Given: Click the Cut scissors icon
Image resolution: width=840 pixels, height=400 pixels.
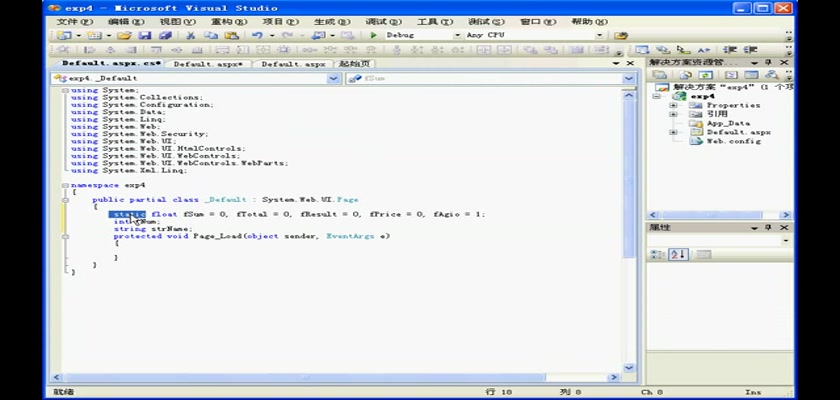Looking at the screenshot, I should coord(190,35).
